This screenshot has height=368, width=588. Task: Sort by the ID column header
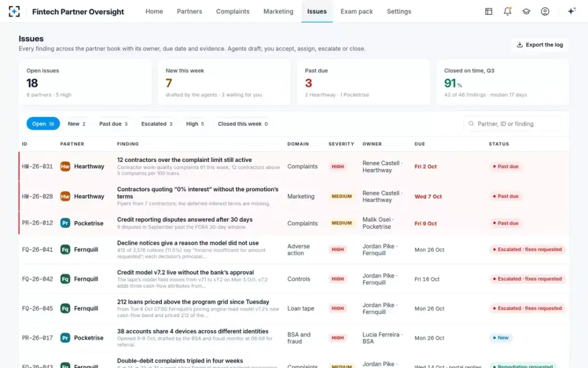coord(24,144)
